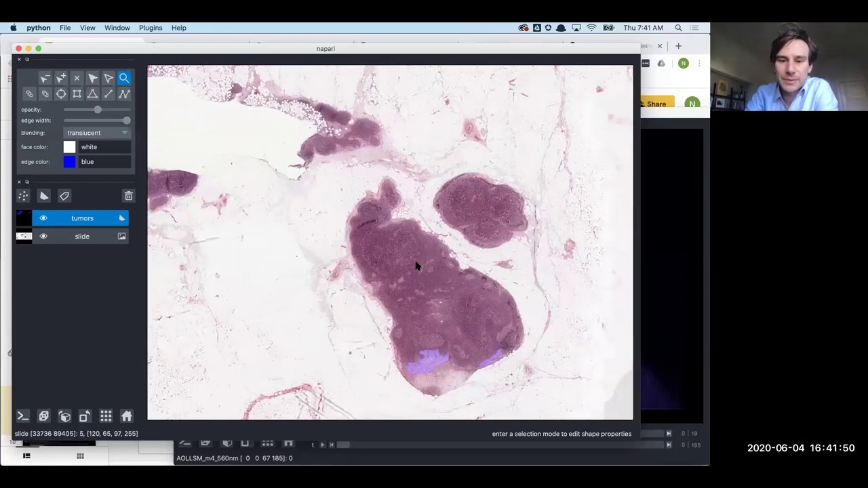Activate the pan/zoom magnifier tool

click(x=124, y=79)
